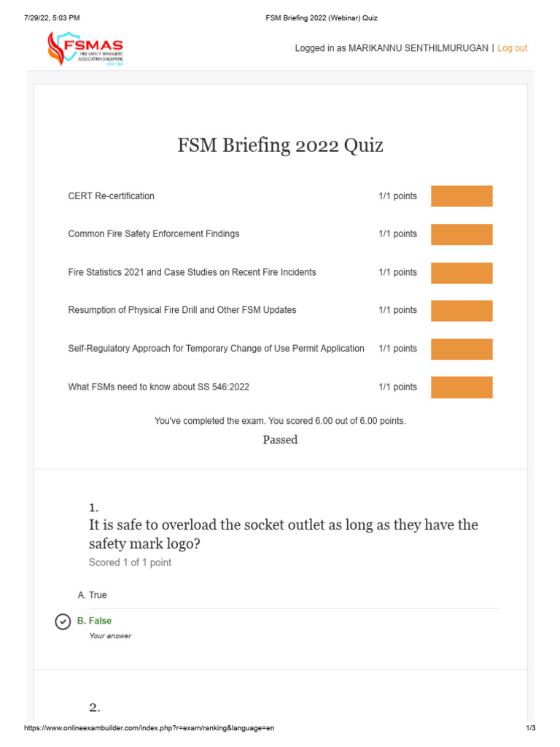Click the Log out link

pos(512,48)
